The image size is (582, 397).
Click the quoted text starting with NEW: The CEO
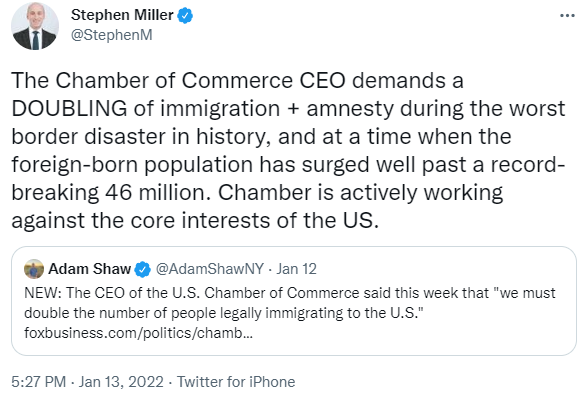(290, 303)
